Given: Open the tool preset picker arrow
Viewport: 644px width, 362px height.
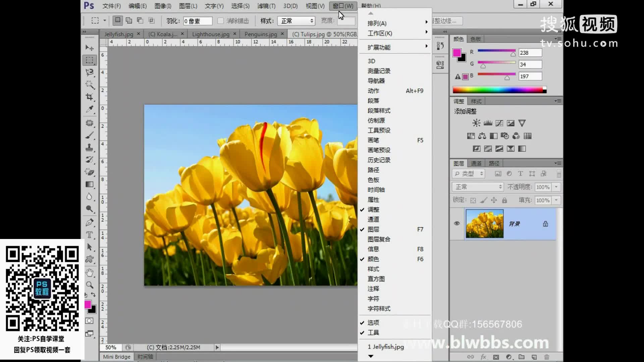Looking at the screenshot, I should point(105,20).
